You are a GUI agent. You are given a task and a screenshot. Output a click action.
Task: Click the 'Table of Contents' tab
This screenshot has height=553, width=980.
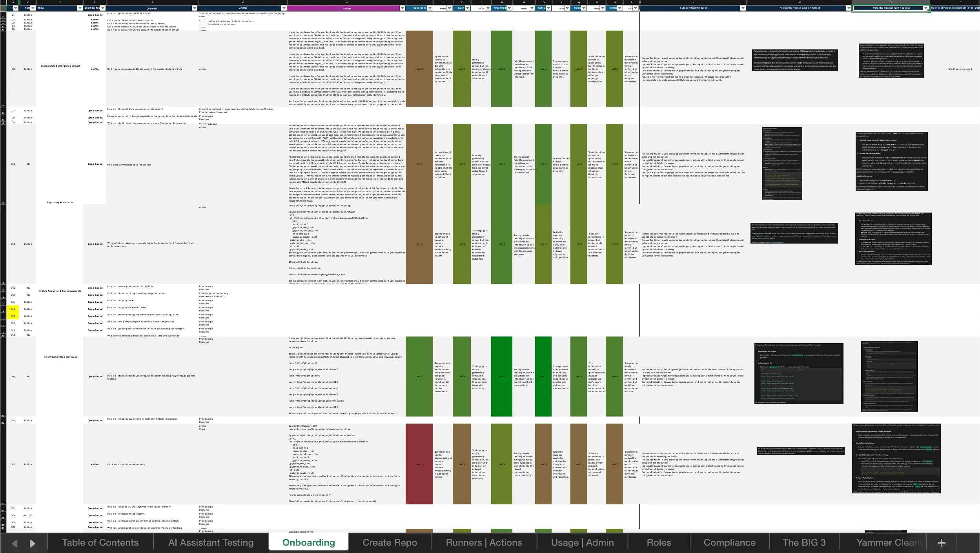[x=100, y=542]
